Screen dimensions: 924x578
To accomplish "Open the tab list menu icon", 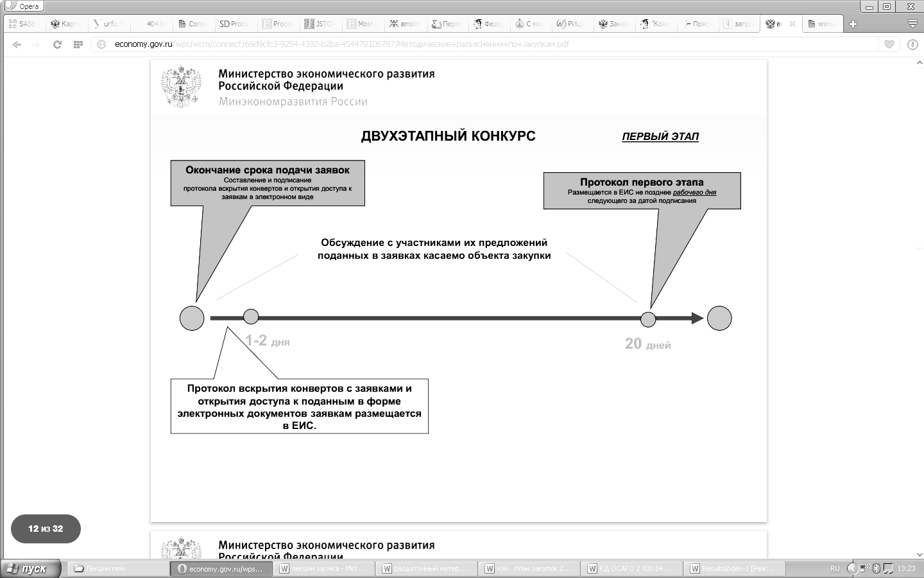I will point(912,24).
